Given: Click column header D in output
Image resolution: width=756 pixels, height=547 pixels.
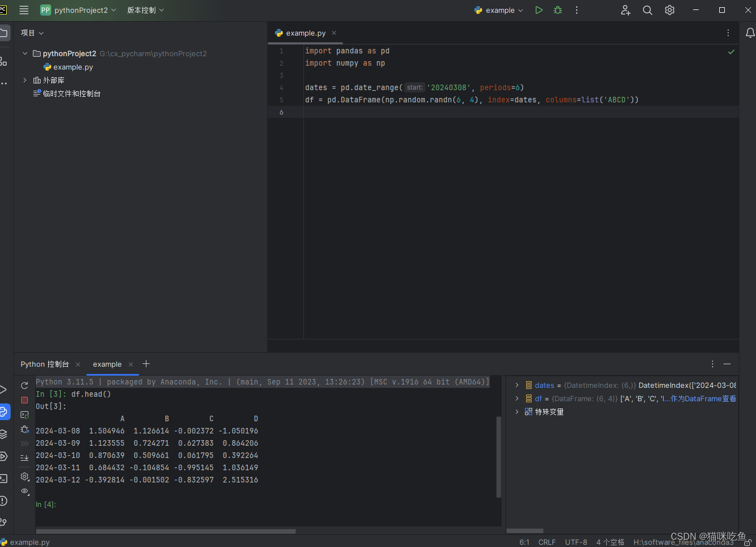Looking at the screenshot, I should click(256, 418).
